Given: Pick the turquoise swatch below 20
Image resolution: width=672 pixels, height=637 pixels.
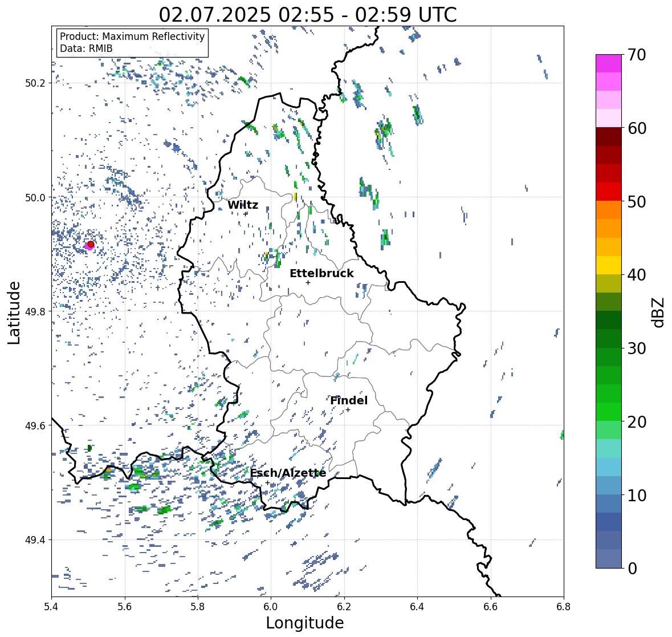Looking at the screenshot, I should click(609, 449).
